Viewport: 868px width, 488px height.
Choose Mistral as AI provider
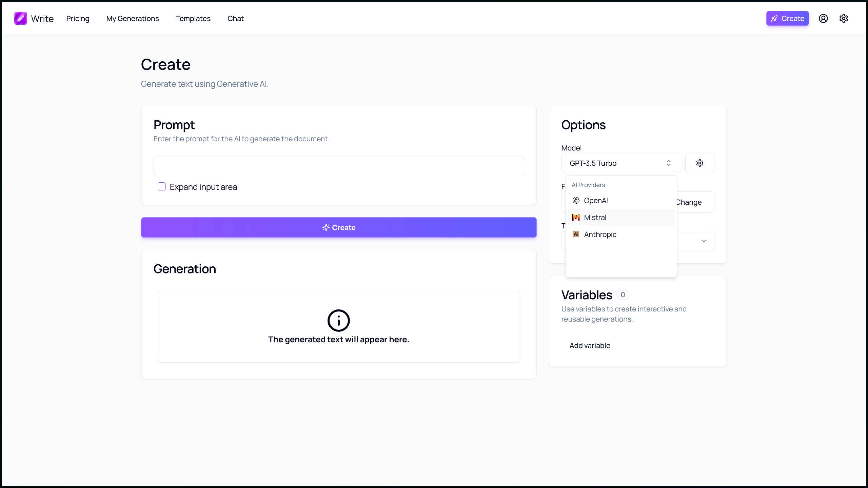pyautogui.click(x=621, y=217)
